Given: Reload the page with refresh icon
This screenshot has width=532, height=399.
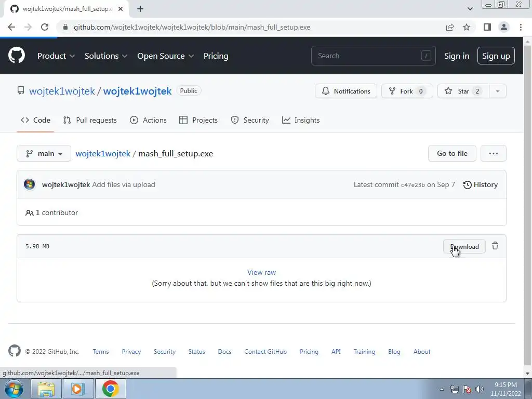Looking at the screenshot, I should click(x=45, y=27).
